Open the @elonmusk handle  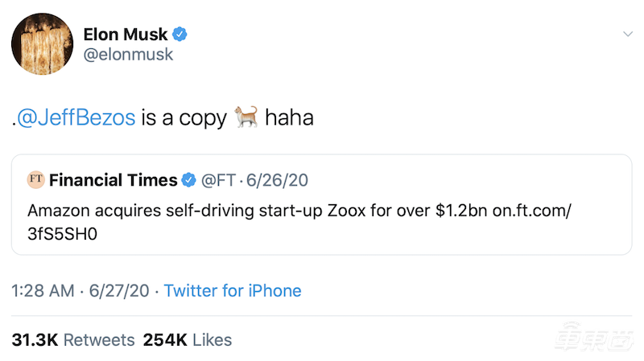click(x=128, y=55)
